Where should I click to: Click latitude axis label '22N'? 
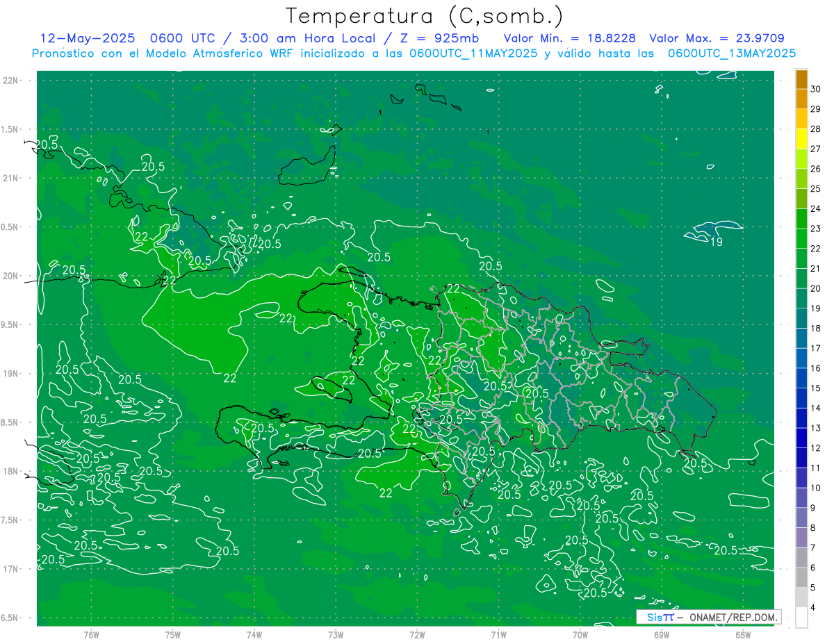[10, 81]
